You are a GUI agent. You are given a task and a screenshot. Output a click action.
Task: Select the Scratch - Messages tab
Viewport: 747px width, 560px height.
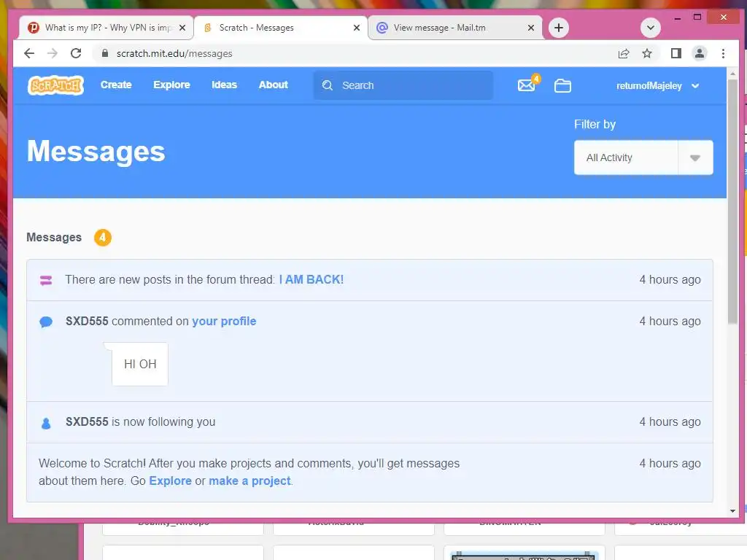pos(281,28)
